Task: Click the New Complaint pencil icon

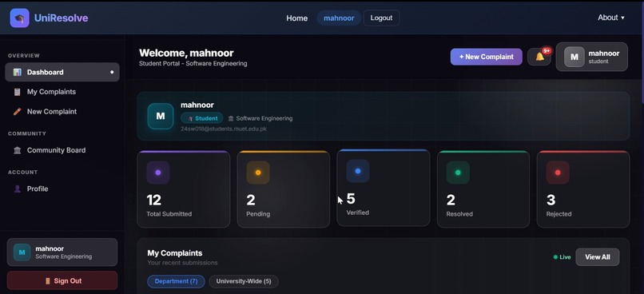Action: click(18, 112)
